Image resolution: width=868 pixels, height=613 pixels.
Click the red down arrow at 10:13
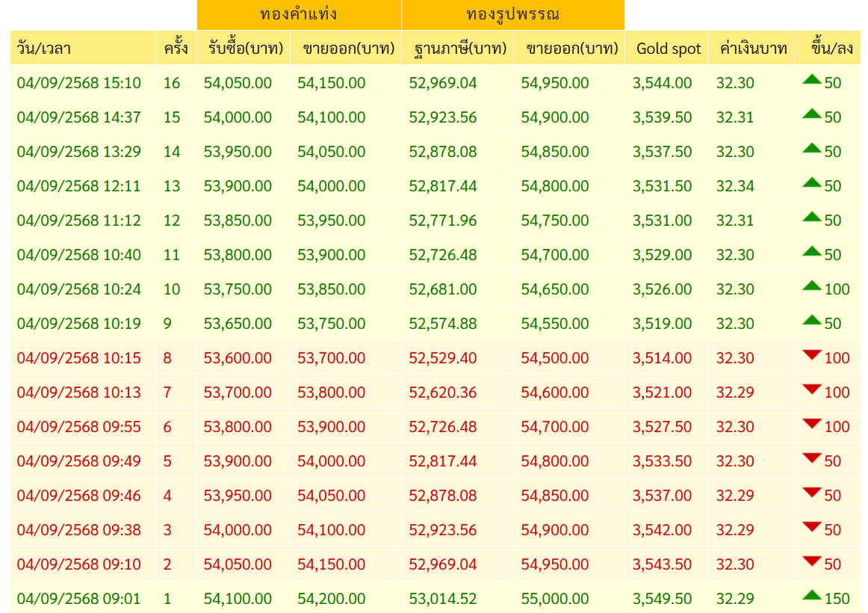pos(811,389)
